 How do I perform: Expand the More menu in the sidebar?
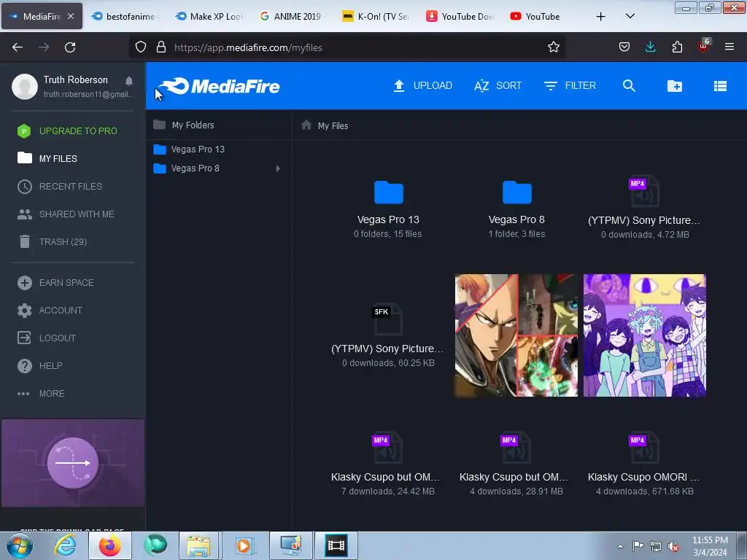point(41,394)
